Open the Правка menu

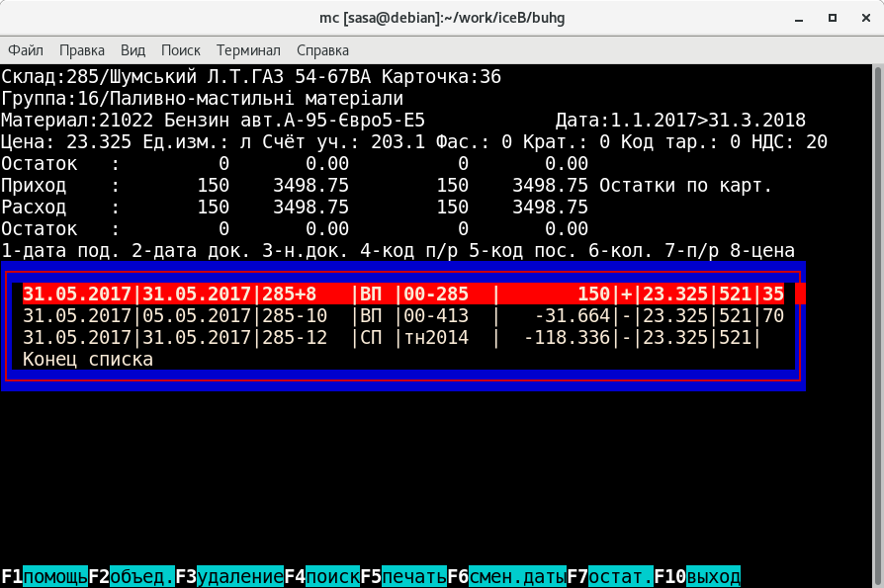pos(82,50)
